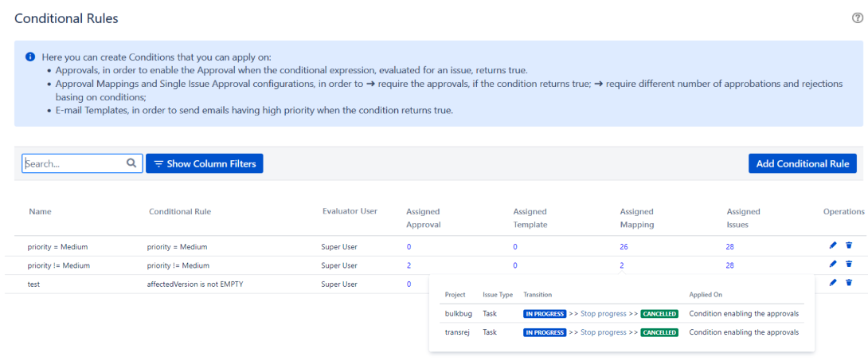Click Stop progress transition for bulkbug
Screen dimensions: 868x361
coord(604,314)
